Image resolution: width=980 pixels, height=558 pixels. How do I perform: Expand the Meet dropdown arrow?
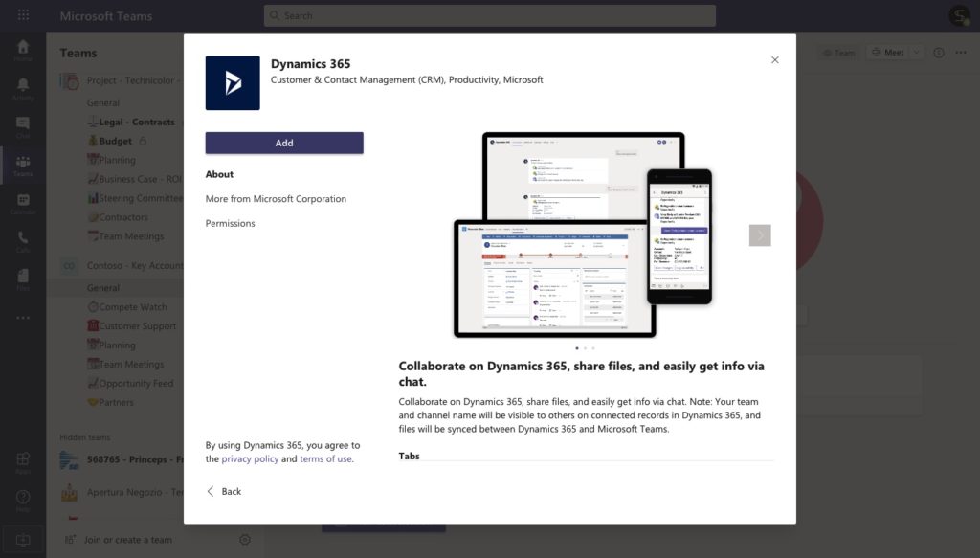click(x=916, y=53)
